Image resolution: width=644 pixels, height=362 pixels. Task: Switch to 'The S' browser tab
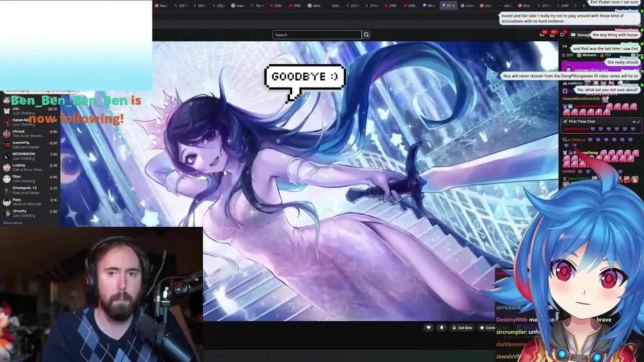click(258, 6)
